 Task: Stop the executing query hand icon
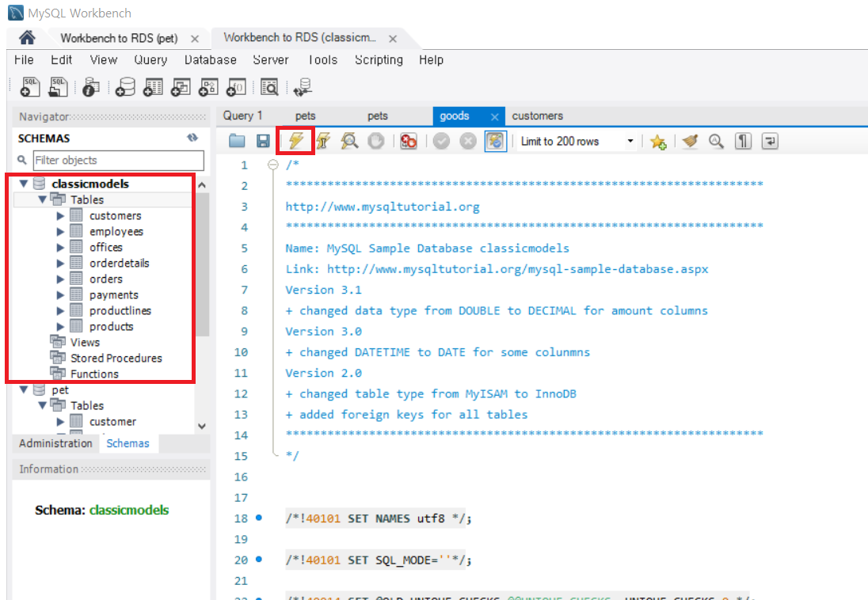[x=376, y=141]
